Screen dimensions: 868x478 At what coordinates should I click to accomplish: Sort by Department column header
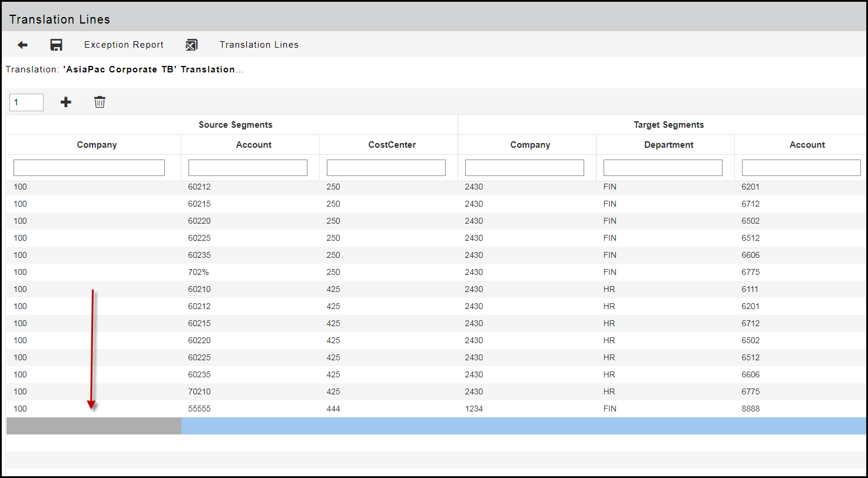669,145
